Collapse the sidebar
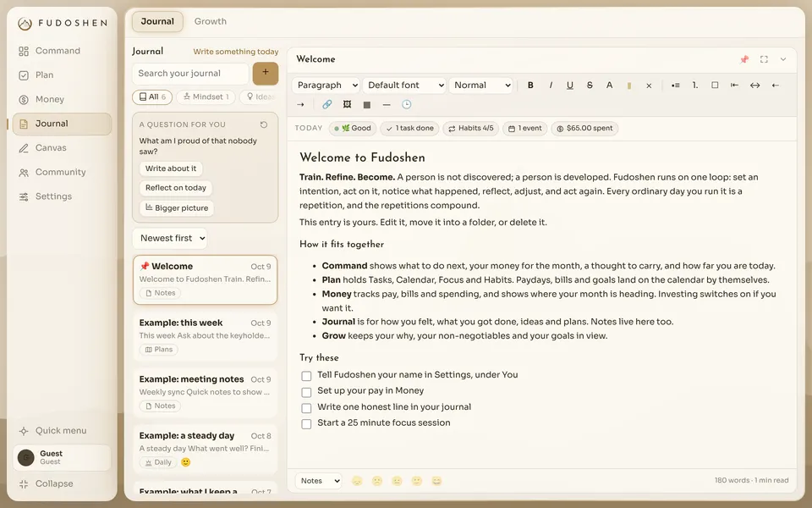Image resolution: width=812 pixels, height=508 pixels. click(x=62, y=483)
